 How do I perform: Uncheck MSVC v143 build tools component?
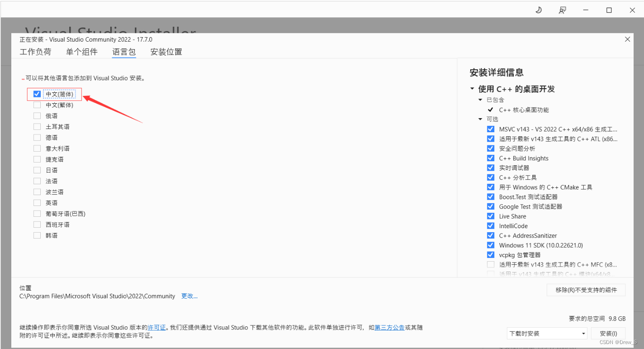[491, 129]
